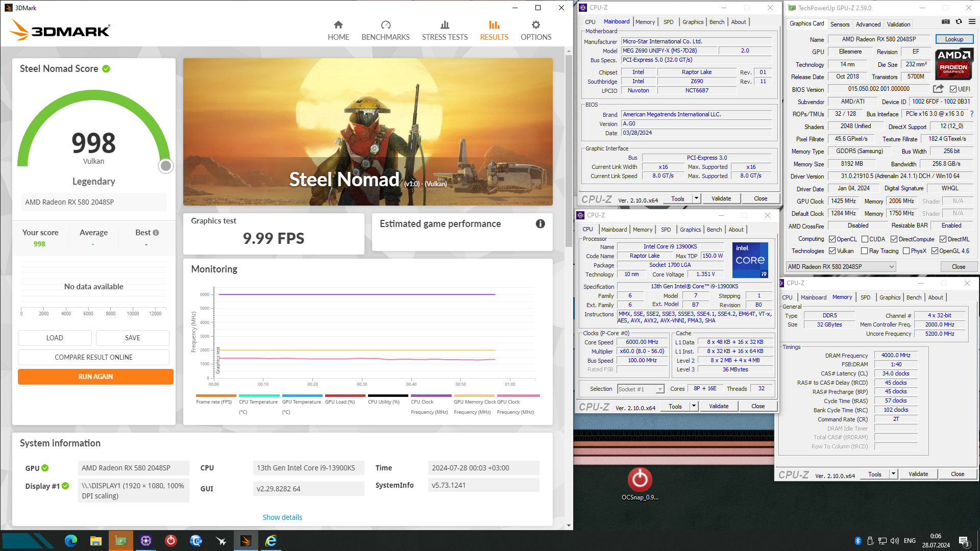The width and height of the screenshot is (980, 551).
Task: Open the Socket #1 selection dropdown
Action: (641, 389)
